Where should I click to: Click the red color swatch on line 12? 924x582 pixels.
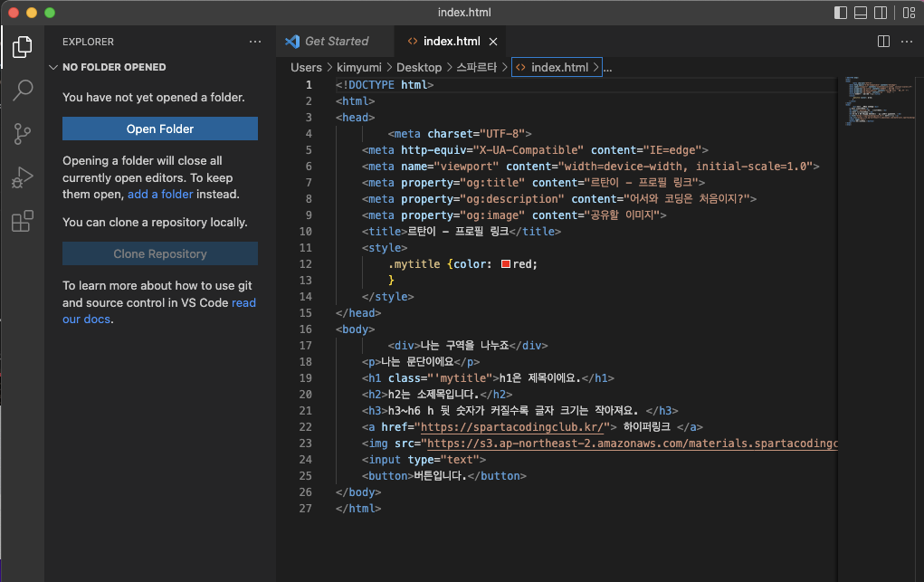point(506,264)
